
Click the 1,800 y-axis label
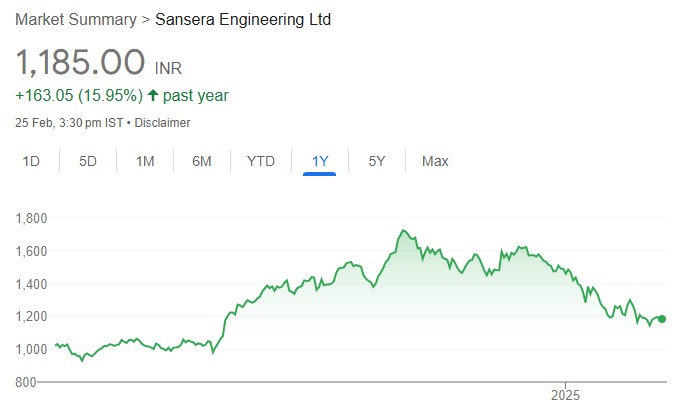[x=34, y=218]
